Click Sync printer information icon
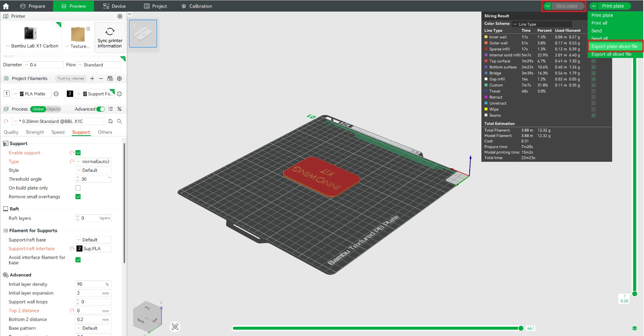The image size is (644, 336). tap(110, 32)
